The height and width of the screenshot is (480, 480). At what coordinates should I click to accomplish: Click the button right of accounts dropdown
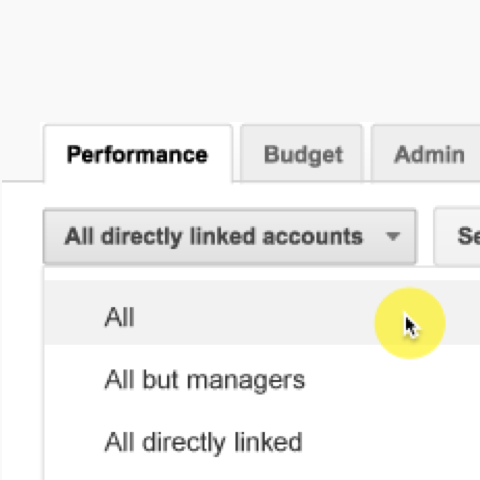click(457, 237)
